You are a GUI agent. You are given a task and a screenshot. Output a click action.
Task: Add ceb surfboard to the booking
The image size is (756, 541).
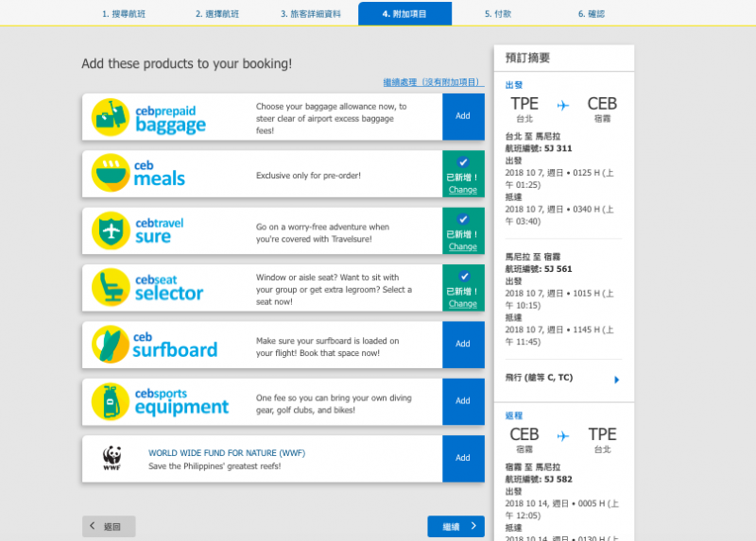(x=463, y=345)
